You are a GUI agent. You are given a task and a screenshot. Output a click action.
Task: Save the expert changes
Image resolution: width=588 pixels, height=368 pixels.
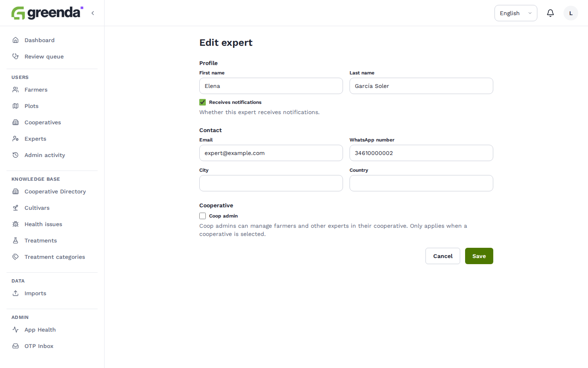tap(479, 256)
